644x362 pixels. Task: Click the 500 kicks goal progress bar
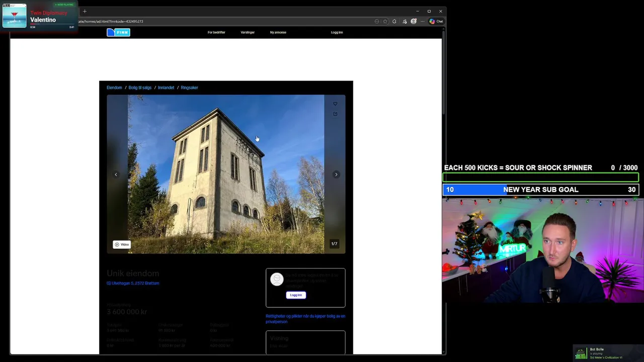pos(541,177)
